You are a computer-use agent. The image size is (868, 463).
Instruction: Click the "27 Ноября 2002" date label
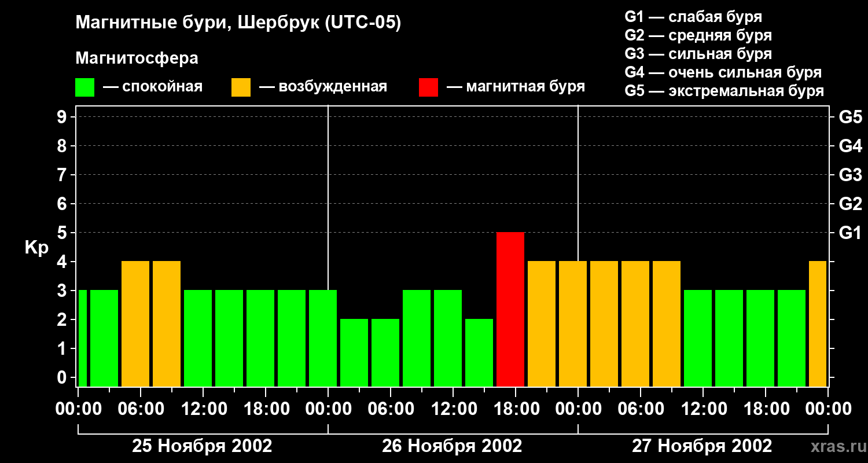pos(702,446)
